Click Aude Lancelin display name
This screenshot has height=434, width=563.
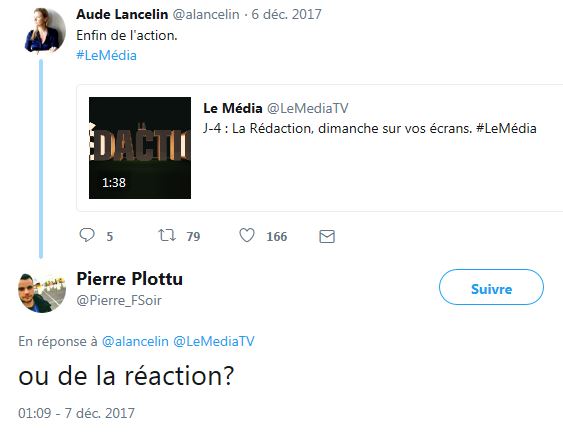[122, 14]
